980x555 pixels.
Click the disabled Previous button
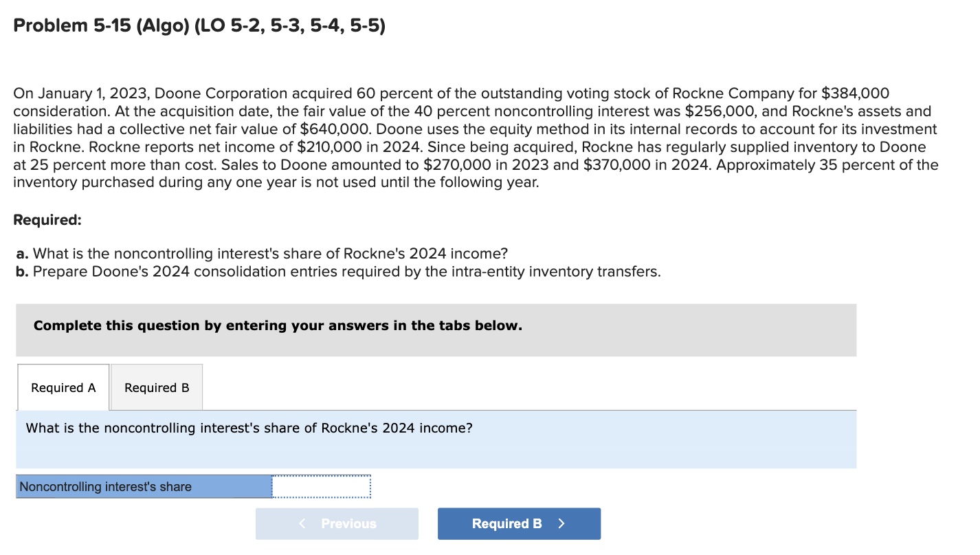click(x=337, y=523)
